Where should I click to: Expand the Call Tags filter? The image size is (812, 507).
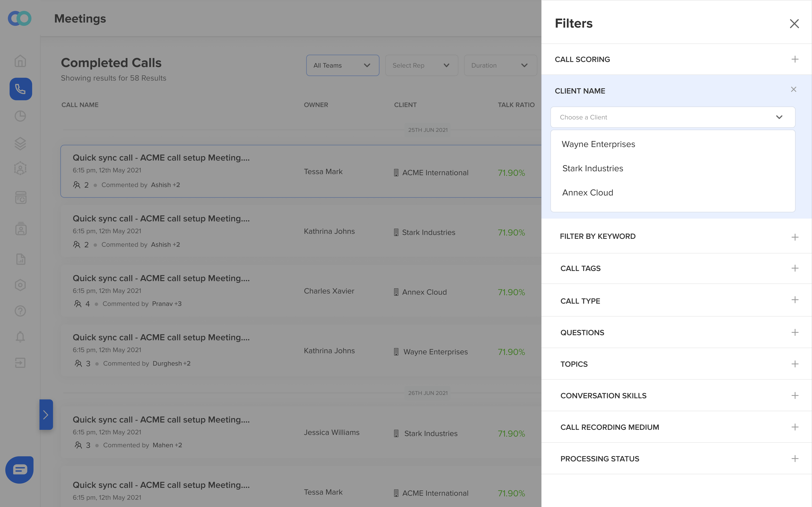pyautogui.click(x=795, y=268)
